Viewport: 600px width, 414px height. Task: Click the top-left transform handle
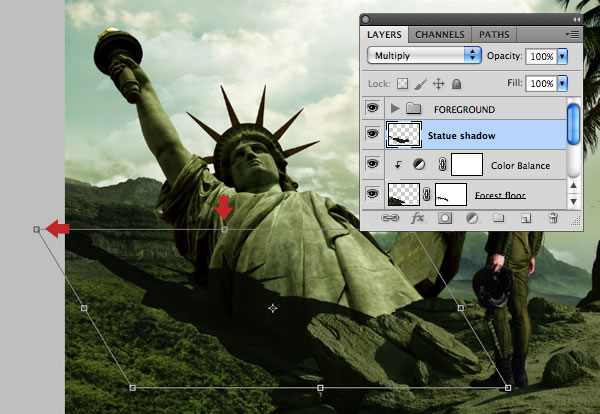click(37, 230)
